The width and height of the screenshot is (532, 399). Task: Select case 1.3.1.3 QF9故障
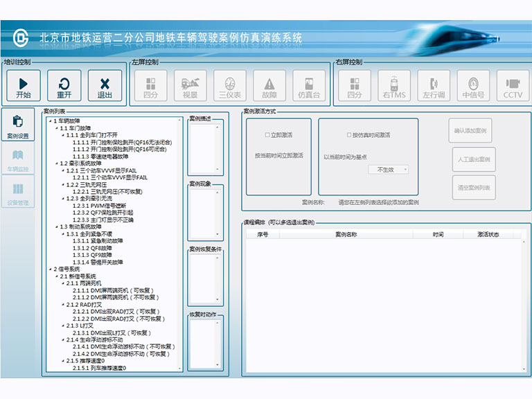click(92, 255)
